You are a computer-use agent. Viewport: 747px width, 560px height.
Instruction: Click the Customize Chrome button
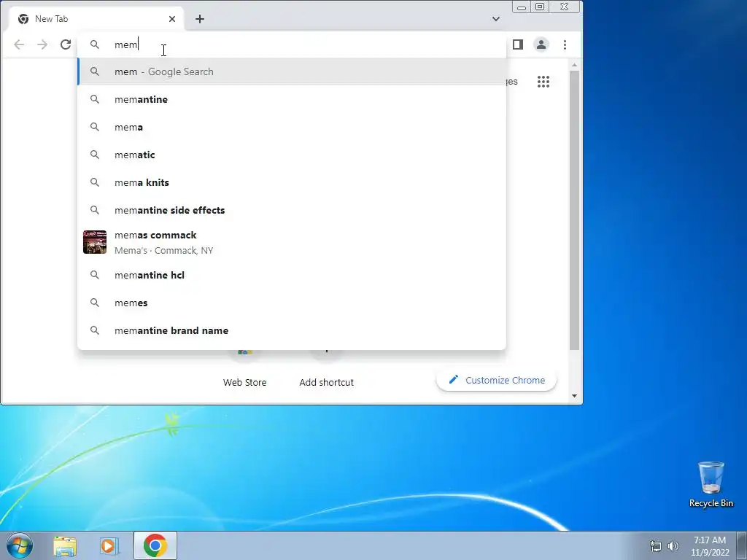(496, 380)
